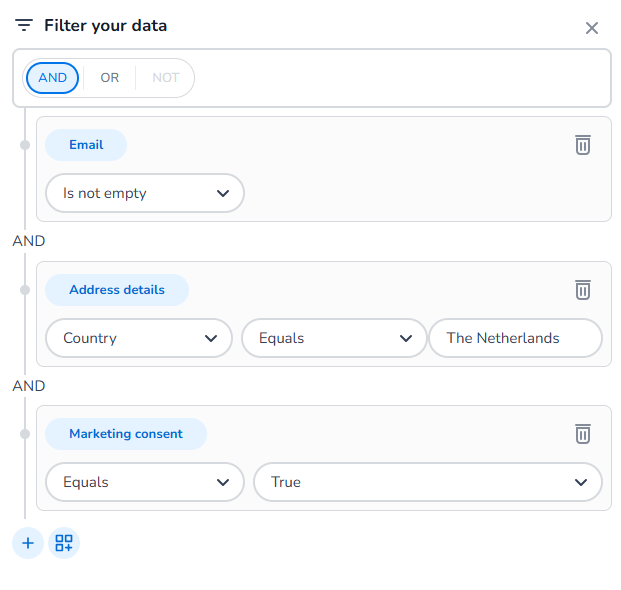Add a filter group with grid-plus icon
This screenshot has height=590, width=621.
click(64, 543)
